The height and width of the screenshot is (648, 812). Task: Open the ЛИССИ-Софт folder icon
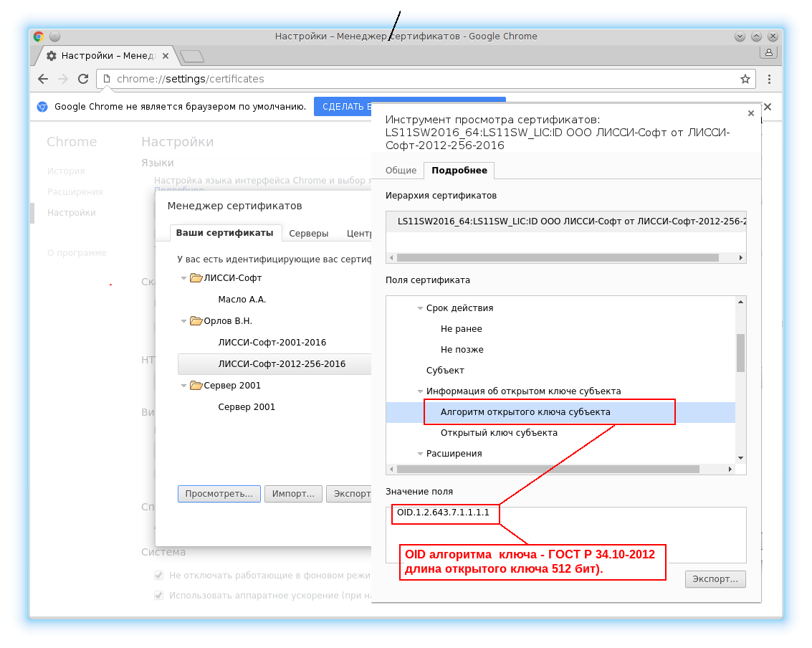click(196, 278)
